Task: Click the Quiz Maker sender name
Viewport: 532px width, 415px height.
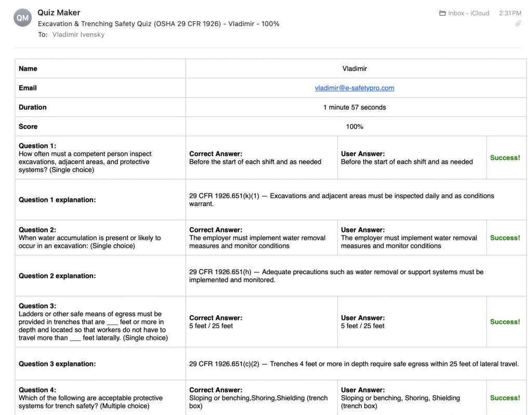Action: (x=59, y=12)
